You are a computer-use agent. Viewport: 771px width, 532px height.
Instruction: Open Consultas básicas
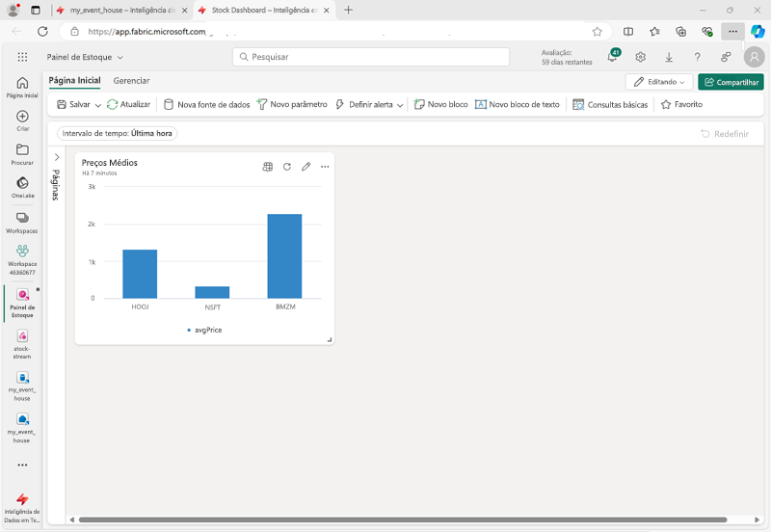point(610,105)
